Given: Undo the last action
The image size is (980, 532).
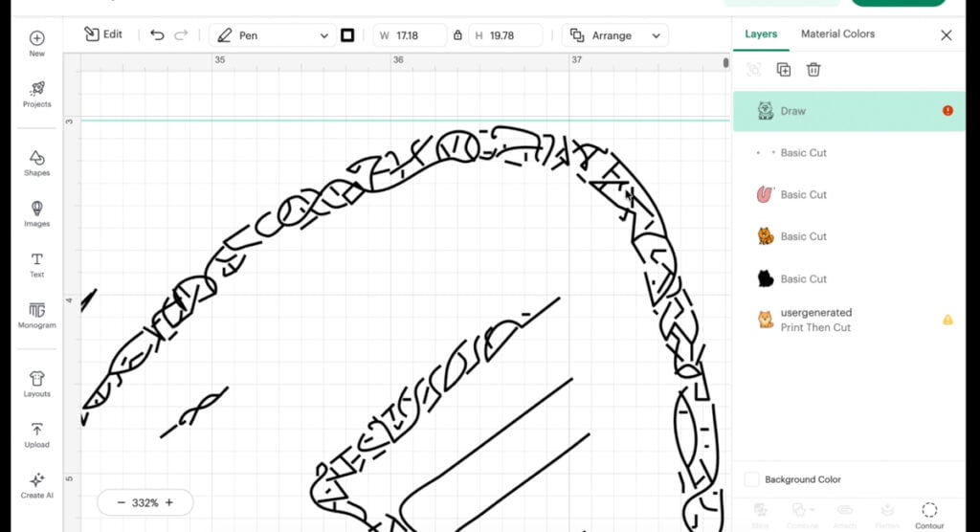Looking at the screenshot, I should (x=157, y=35).
